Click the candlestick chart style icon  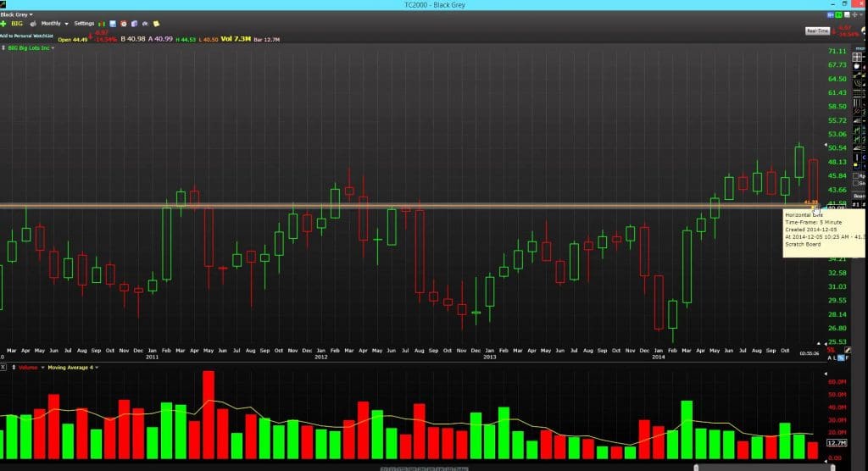103,24
